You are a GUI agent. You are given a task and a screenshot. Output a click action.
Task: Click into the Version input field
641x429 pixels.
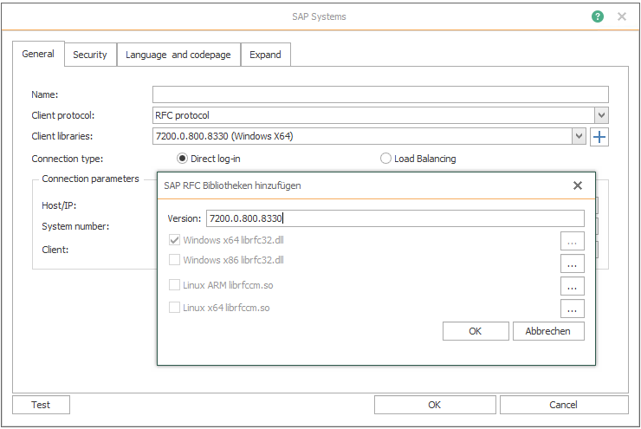click(394, 218)
